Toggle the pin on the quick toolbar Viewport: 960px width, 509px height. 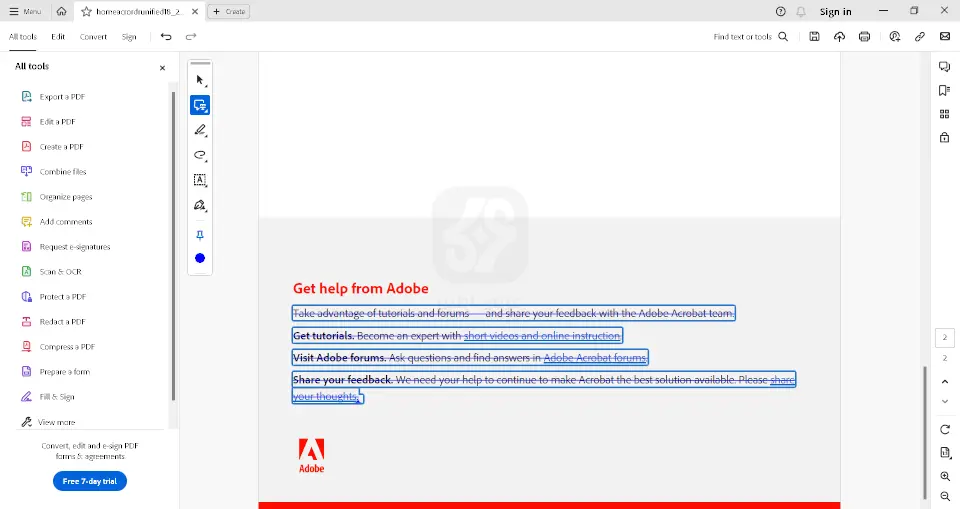point(200,235)
